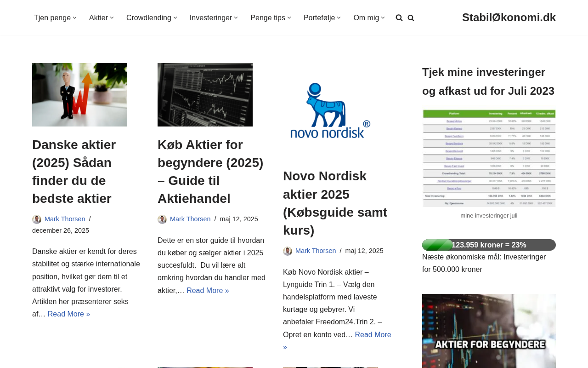Screen dimensions: 588x368
Task: Expand the Om mig submenu chevron
Action: point(383,18)
